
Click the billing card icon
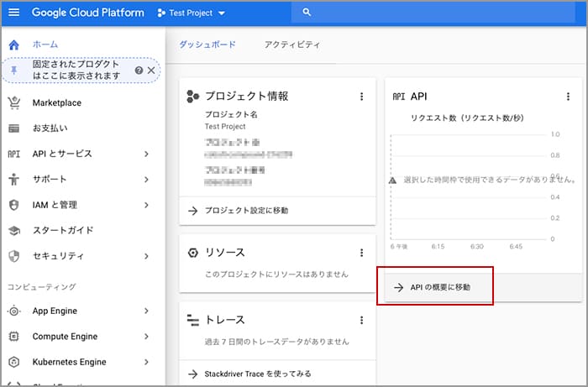pos(14,128)
